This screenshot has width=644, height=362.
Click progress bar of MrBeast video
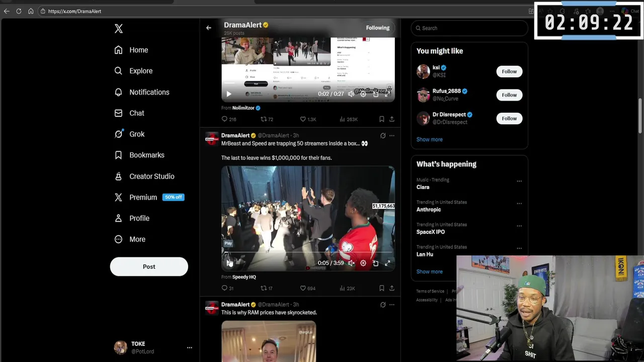[x=308, y=252]
